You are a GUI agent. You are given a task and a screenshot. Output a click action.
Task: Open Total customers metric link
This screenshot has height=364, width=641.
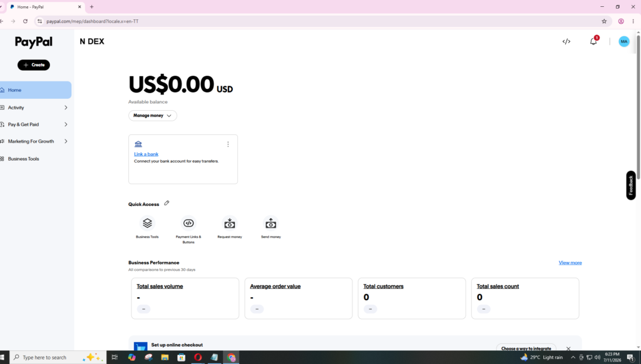point(383,286)
